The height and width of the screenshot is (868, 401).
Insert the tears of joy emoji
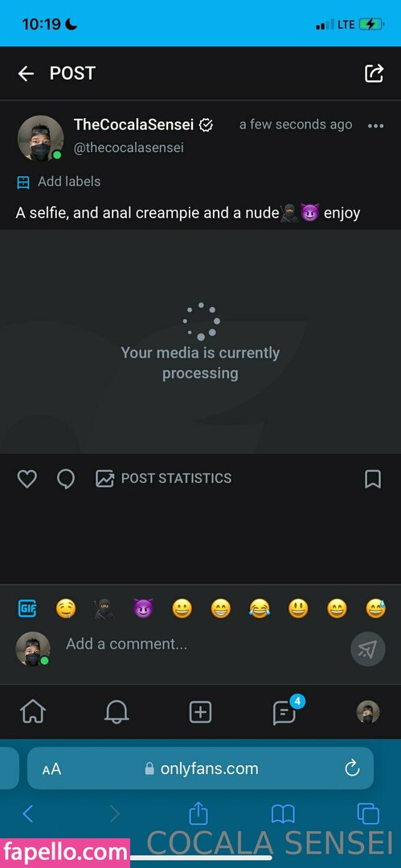(260, 609)
